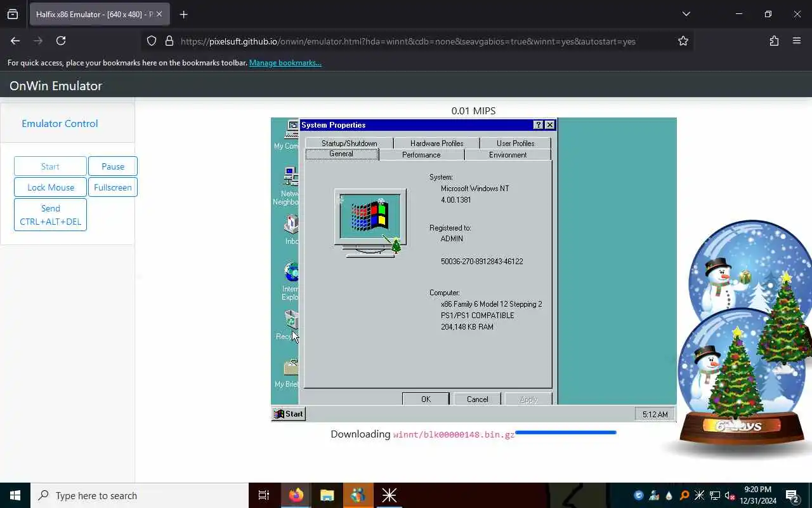Click the 5:12 AM tray clock
Viewport: 812px width, 508px height.
click(x=655, y=415)
